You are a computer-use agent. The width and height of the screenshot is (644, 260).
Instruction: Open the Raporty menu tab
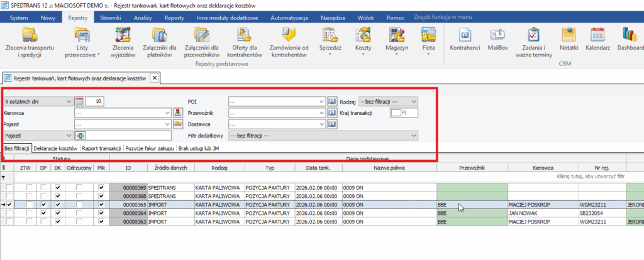pos(174,18)
